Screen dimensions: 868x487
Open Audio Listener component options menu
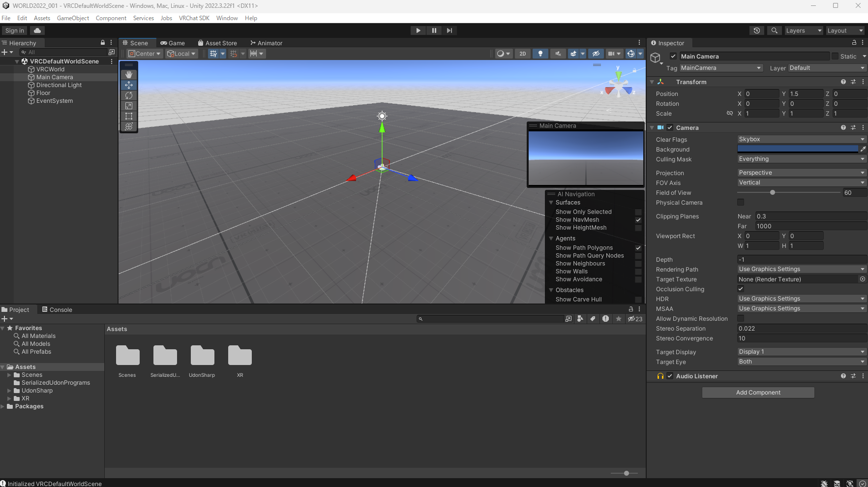pos(863,376)
